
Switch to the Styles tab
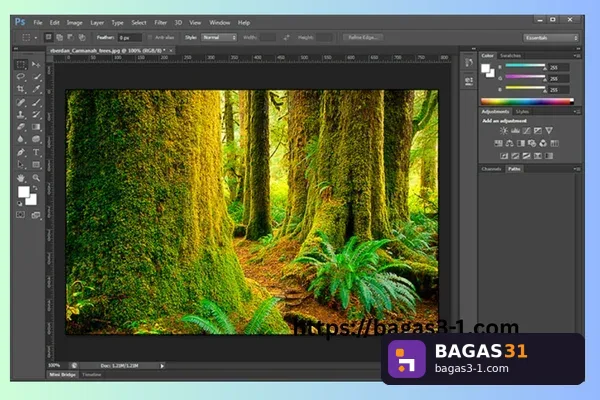click(x=522, y=111)
